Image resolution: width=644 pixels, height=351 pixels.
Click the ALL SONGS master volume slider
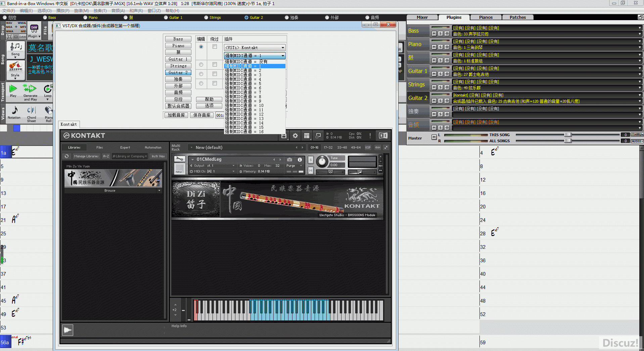pyautogui.click(x=567, y=141)
